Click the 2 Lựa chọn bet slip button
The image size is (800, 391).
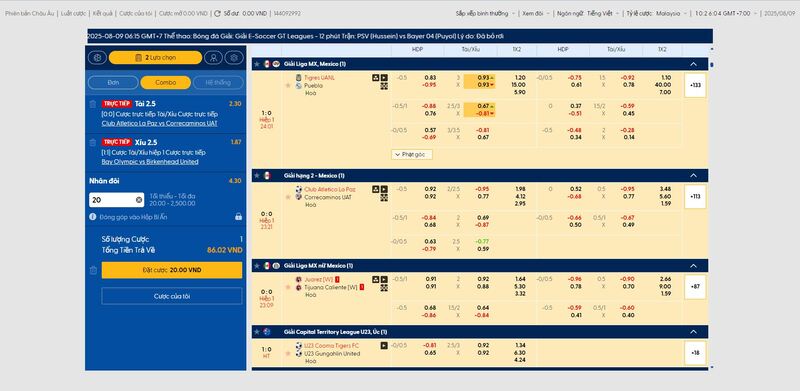click(x=155, y=58)
